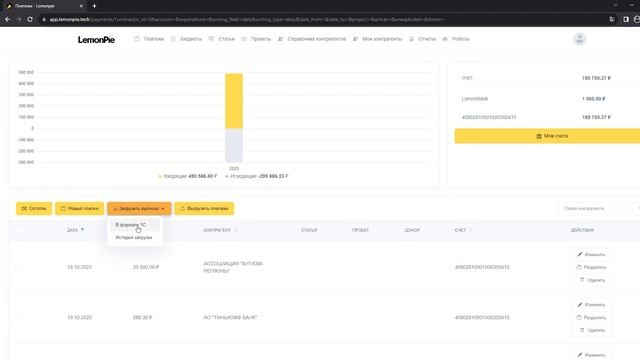Open the Бюджеты section in the top navigation
This screenshot has height=360, width=640.
(x=187, y=39)
